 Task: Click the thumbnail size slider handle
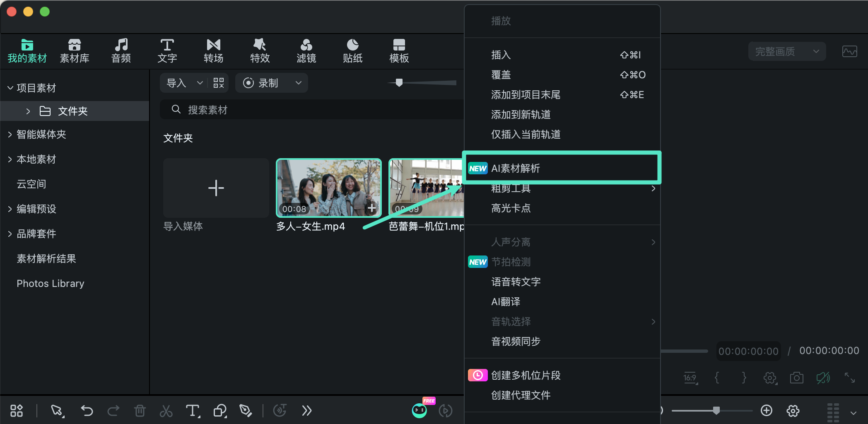pyautogui.click(x=399, y=83)
